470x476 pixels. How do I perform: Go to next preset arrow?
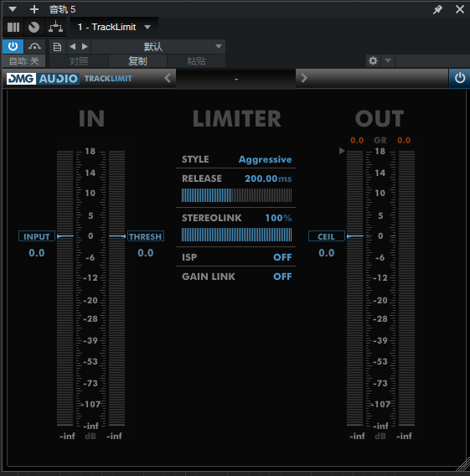tap(85, 46)
